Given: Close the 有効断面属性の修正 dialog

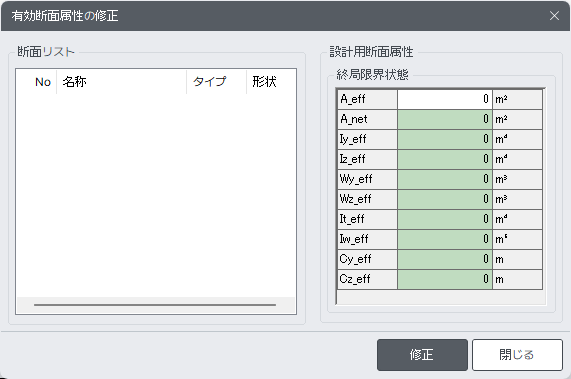Looking at the screenshot, I should click(x=554, y=16).
